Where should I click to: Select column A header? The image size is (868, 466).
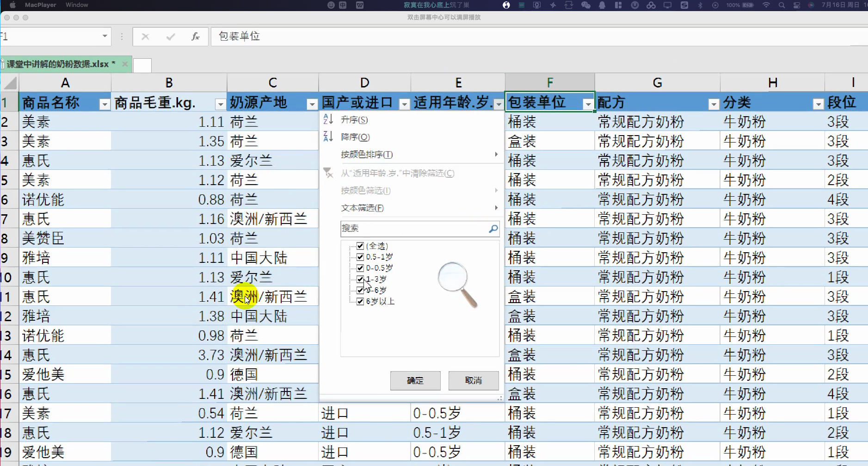(x=65, y=83)
